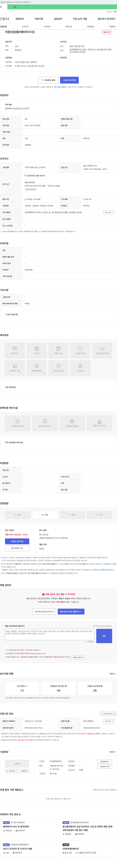Show info tooltip for 취업알선기관 알선
The height and width of the screenshot is (868, 117).
click(x=66, y=686)
